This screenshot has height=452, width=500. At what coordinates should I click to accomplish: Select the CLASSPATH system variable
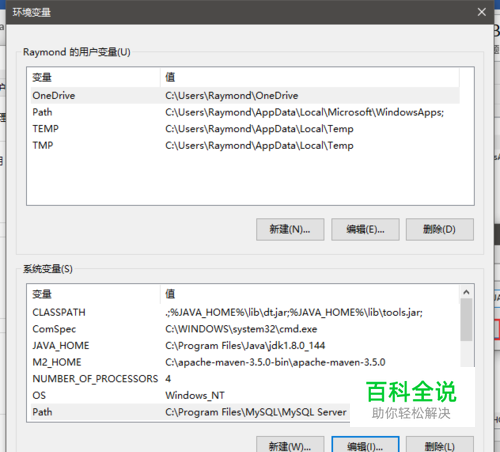245,312
